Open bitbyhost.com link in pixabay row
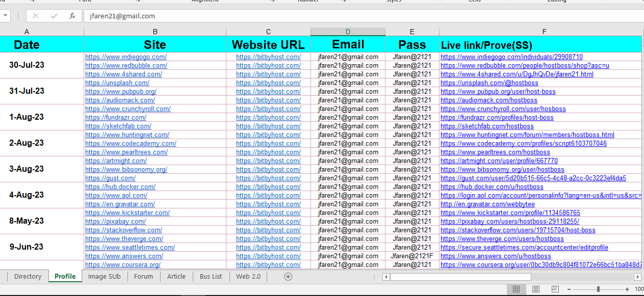Screen dimensions: 644x296 pos(268,222)
